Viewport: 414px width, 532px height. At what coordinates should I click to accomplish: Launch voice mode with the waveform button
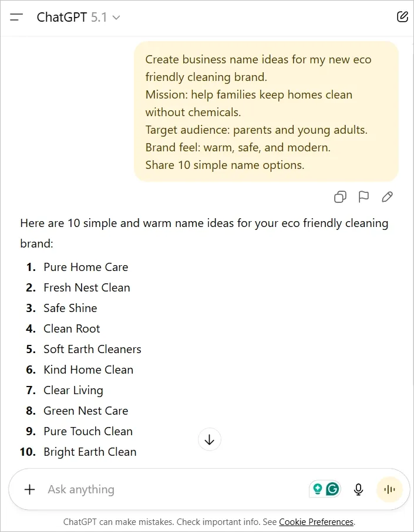389,489
